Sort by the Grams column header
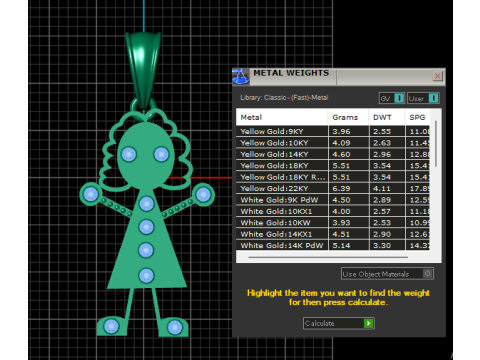Image resolution: width=480 pixels, height=360 pixels. point(348,117)
